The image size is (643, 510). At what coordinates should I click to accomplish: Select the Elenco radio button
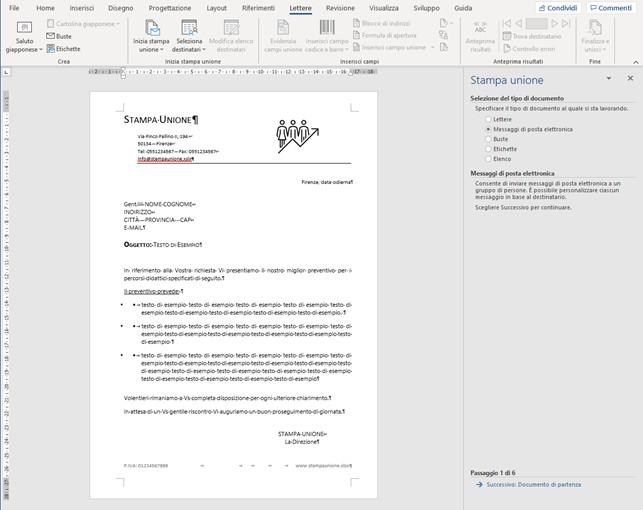(x=488, y=159)
